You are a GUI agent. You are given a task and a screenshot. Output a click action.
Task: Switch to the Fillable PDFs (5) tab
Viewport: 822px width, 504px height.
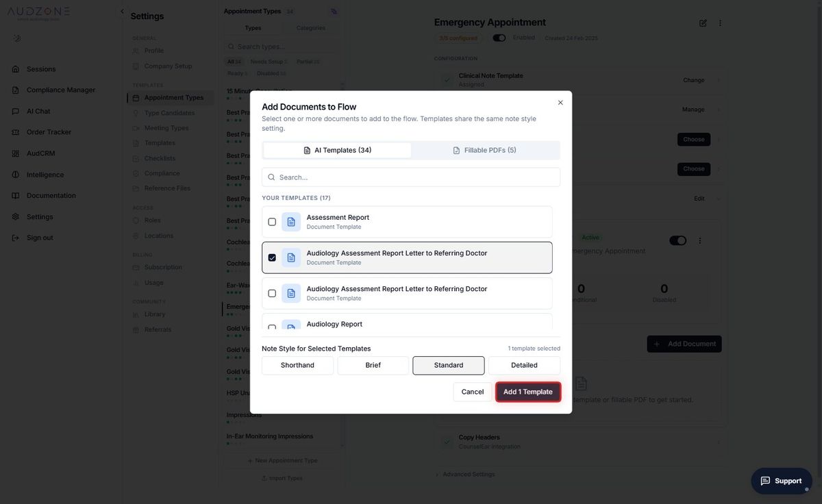point(485,151)
